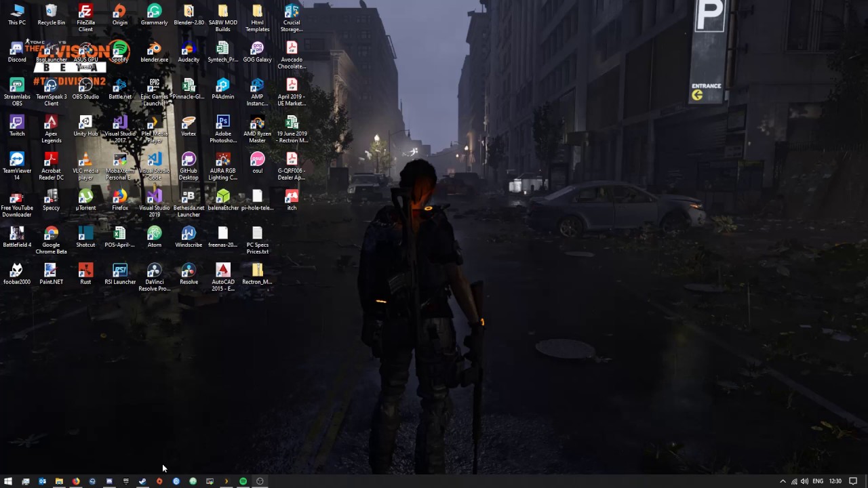Viewport: 868px width, 488px height.
Task: Open Paint.NET desktop shortcut
Action: pos(52,274)
